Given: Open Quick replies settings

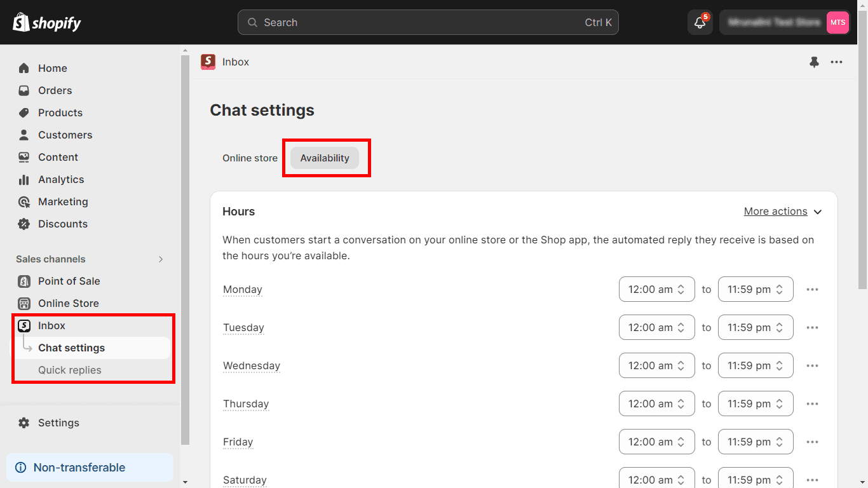Looking at the screenshot, I should [69, 370].
